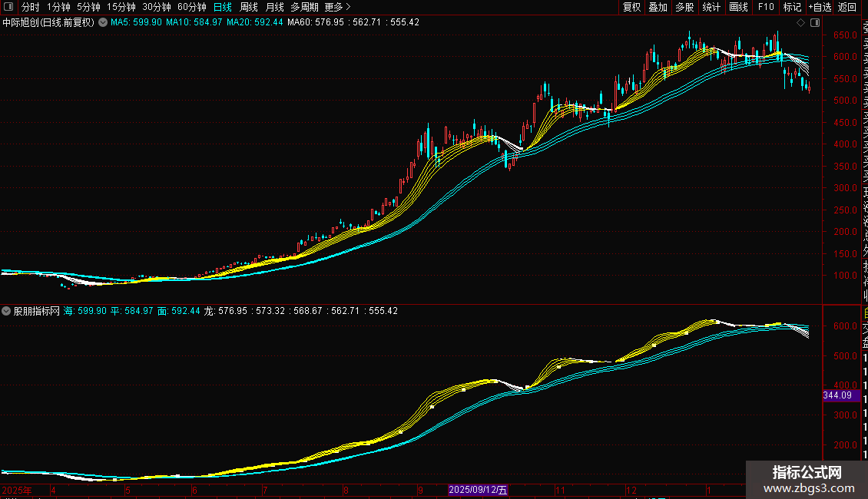Switch to 周线 weekly chart
The height and width of the screenshot is (499, 868).
point(249,7)
